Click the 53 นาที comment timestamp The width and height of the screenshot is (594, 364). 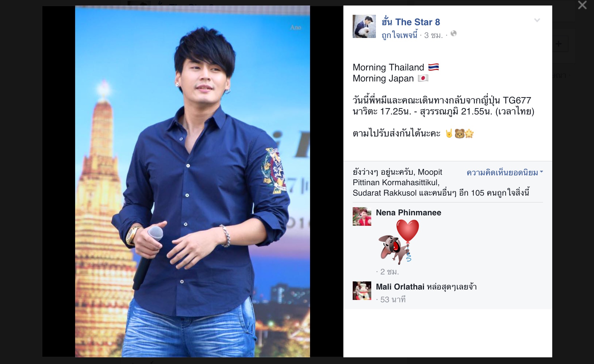tap(393, 300)
